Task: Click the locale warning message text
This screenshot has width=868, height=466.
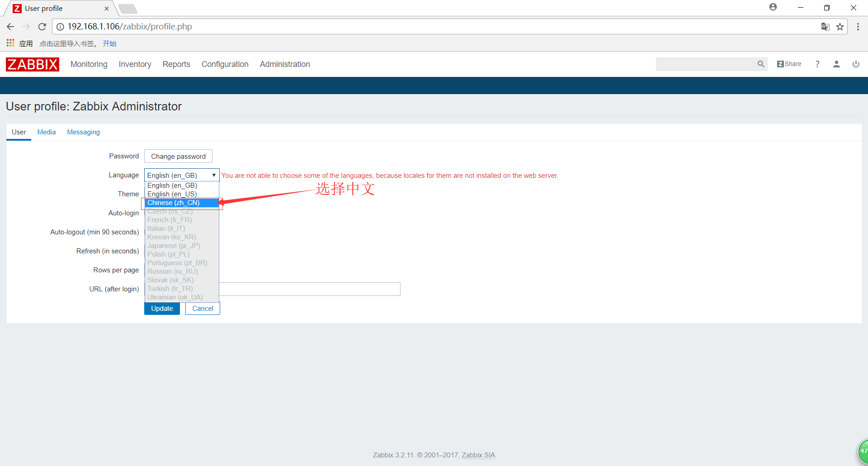Action: pos(390,176)
